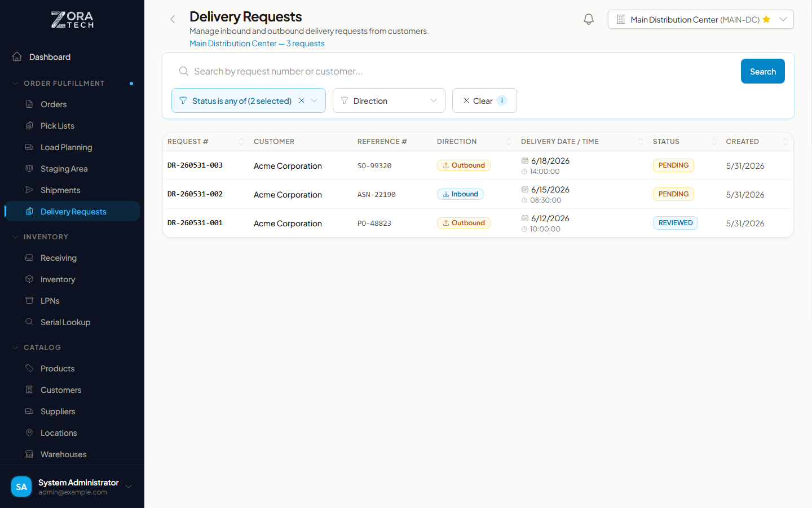The width and height of the screenshot is (812, 508).
Task: Open Dashboard from the sidebar
Action: 72,56
